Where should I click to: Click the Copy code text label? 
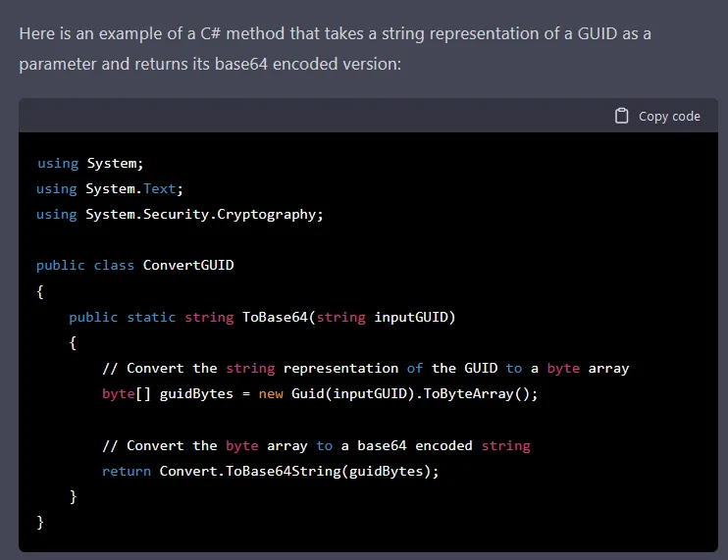[x=669, y=117]
